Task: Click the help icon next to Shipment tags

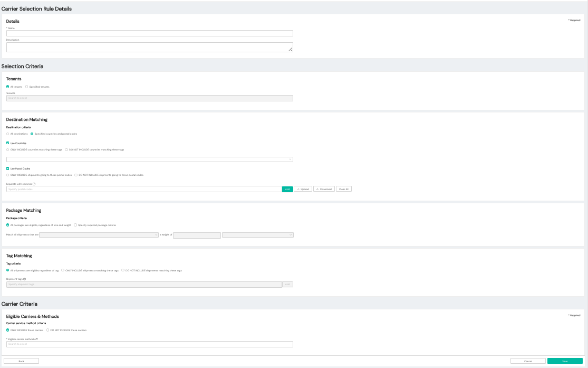Action: click(25, 279)
